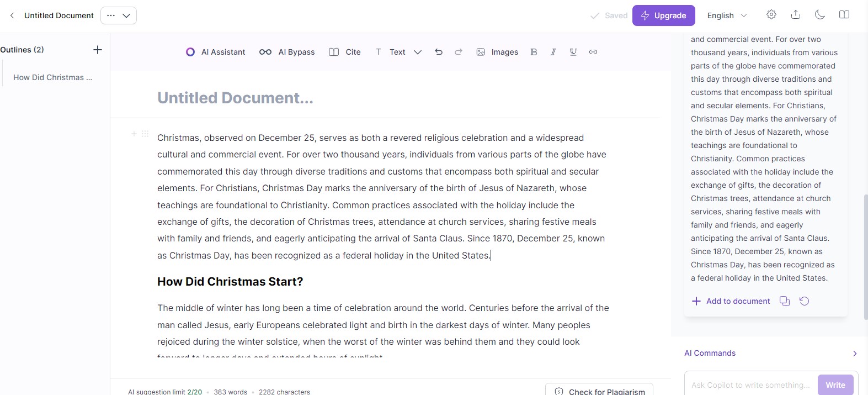Click the Upgrade button
The height and width of the screenshot is (395, 868).
(x=664, y=15)
